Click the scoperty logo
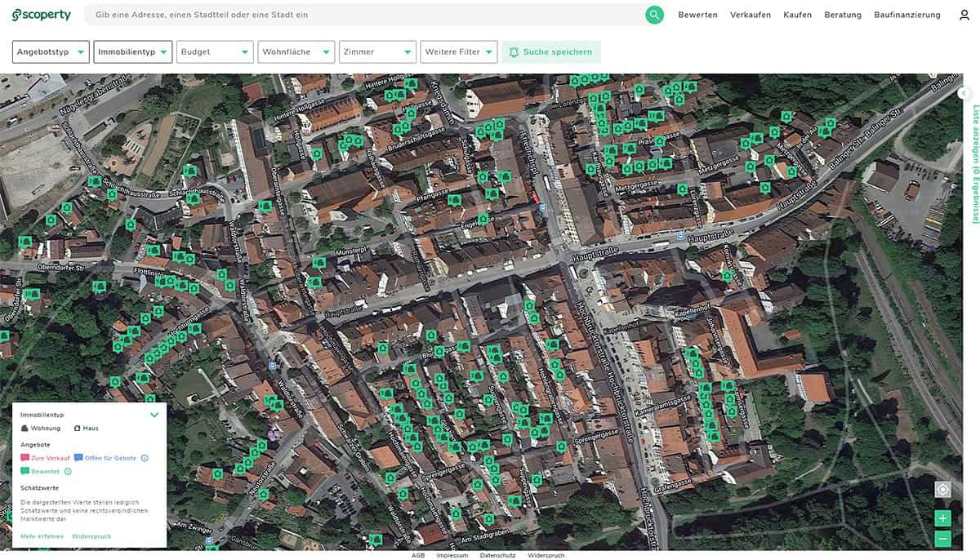The height and width of the screenshot is (560, 980). click(42, 15)
